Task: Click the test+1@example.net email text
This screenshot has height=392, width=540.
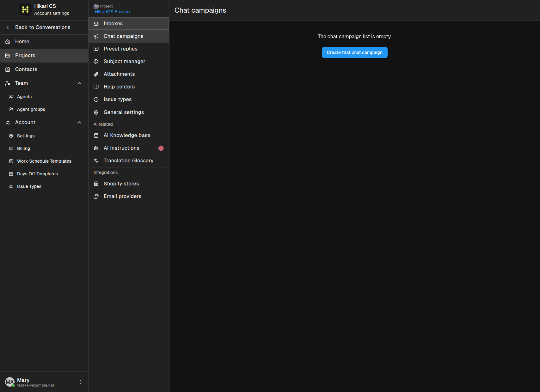Action: click(36, 385)
